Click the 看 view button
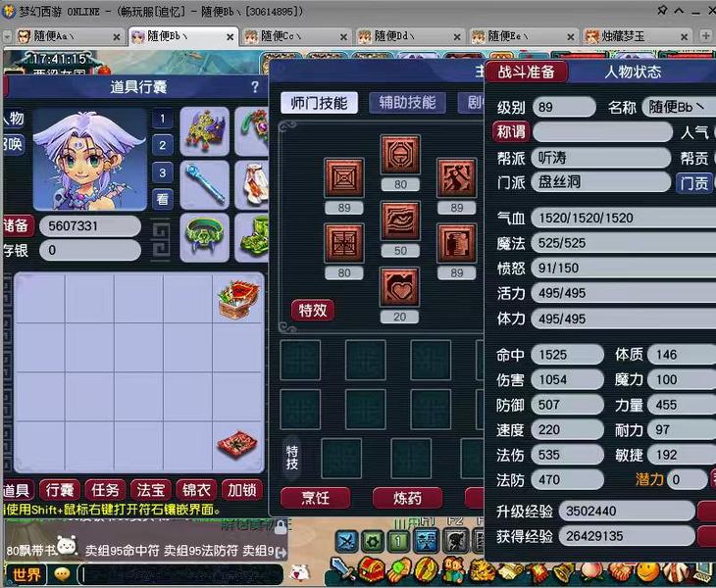 point(163,199)
